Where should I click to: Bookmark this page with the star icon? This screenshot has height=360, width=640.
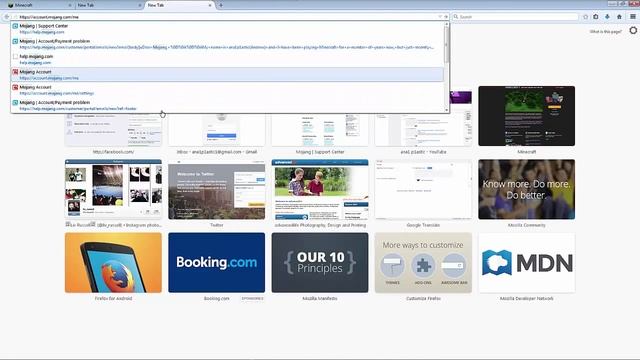coord(585,17)
